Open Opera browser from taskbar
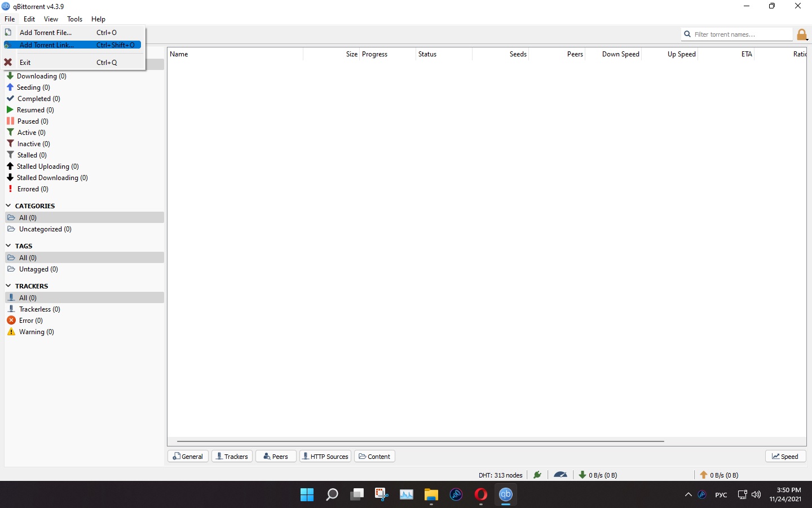 tap(481, 494)
